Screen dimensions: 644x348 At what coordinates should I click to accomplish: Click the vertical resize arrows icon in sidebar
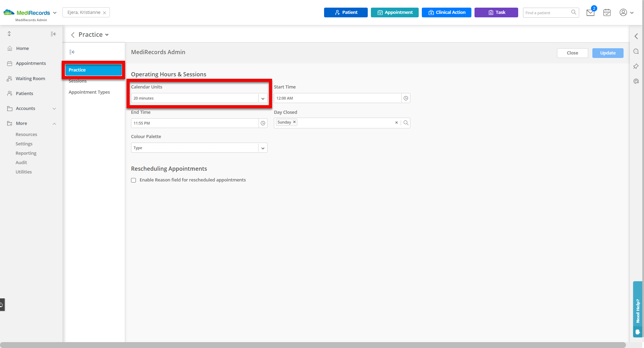point(9,34)
